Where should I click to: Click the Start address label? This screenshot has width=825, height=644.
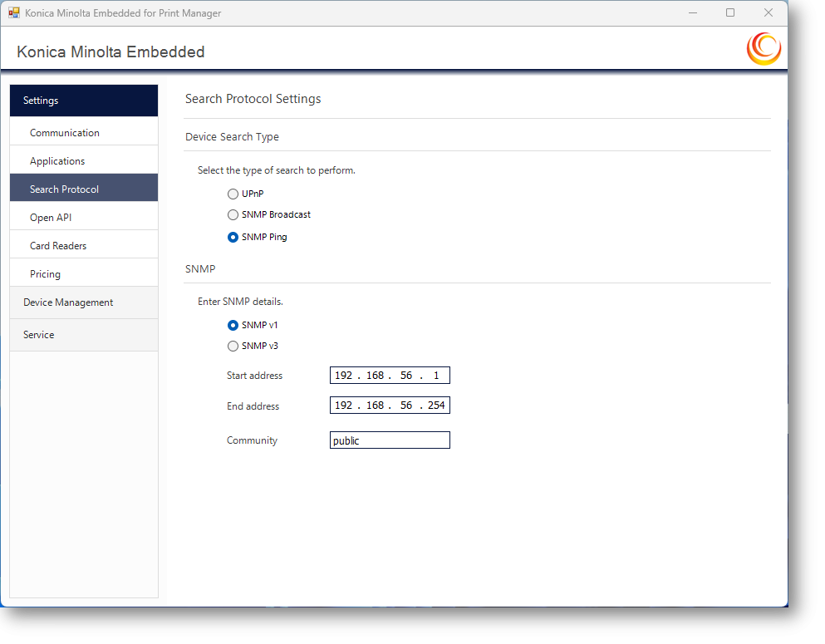255,376
